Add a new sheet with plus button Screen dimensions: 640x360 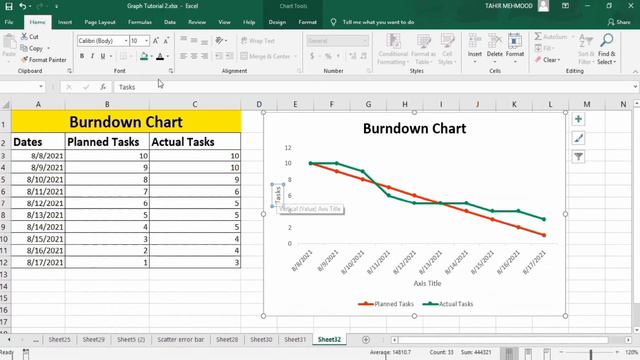coord(366,340)
